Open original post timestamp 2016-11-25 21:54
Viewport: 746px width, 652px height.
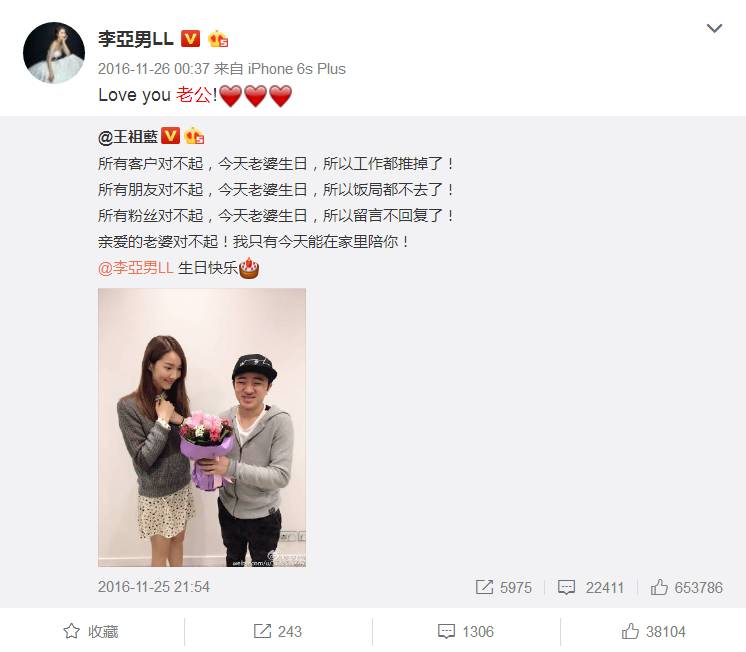point(154,587)
